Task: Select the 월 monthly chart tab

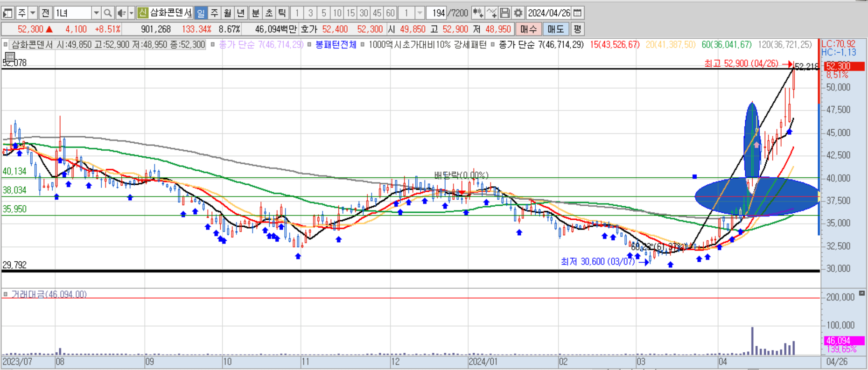Action: (227, 13)
